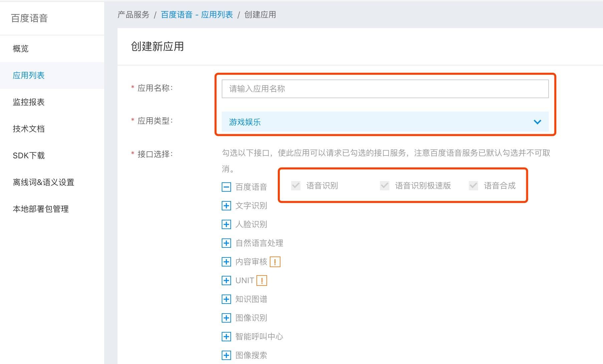Expand the 智能呼叫中心 interface group
This screenshot has width=603, height=364.
(x=226, y=336)
